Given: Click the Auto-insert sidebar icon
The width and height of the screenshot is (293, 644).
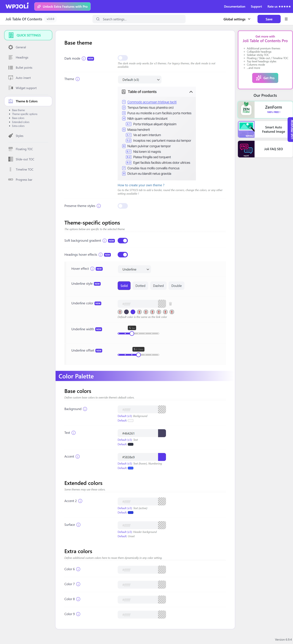Looking at the screenshot, I should point(10,77).
